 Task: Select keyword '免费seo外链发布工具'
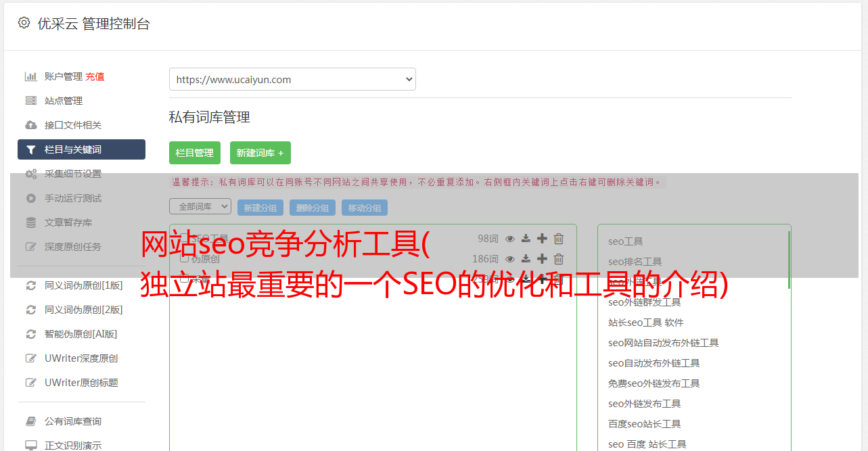(x=654, y=383)
